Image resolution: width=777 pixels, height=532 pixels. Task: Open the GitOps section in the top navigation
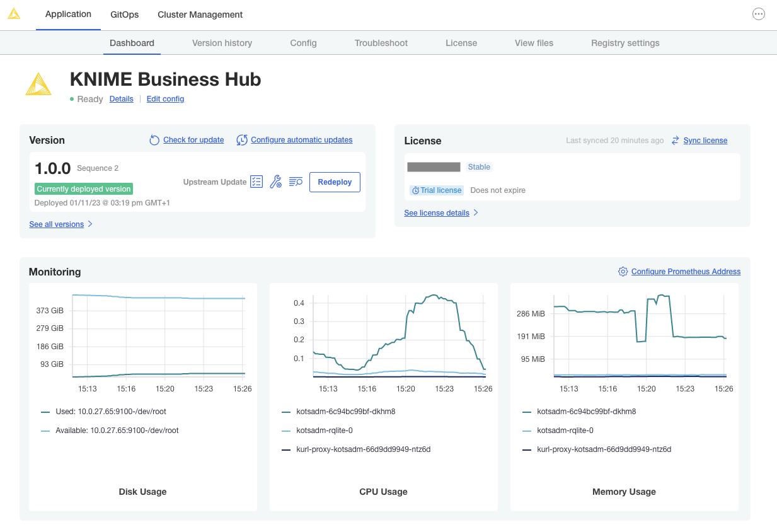click(x=124, y=14)
